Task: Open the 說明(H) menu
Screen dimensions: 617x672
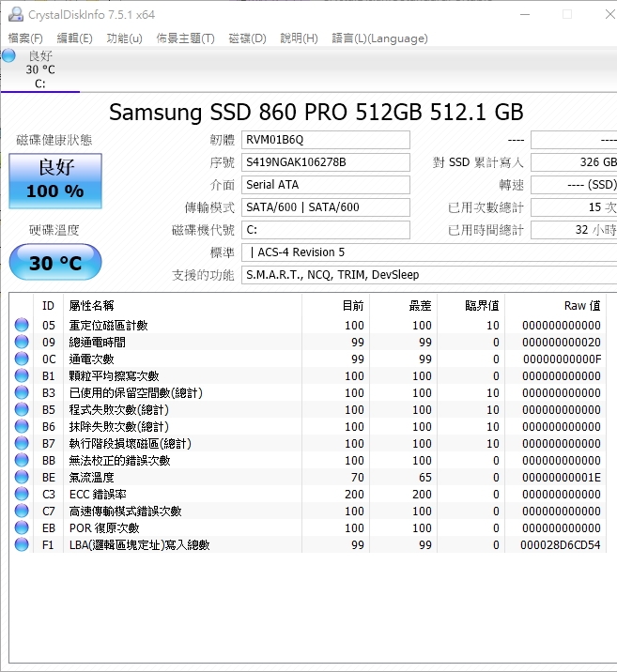Action: pos(299,38)
